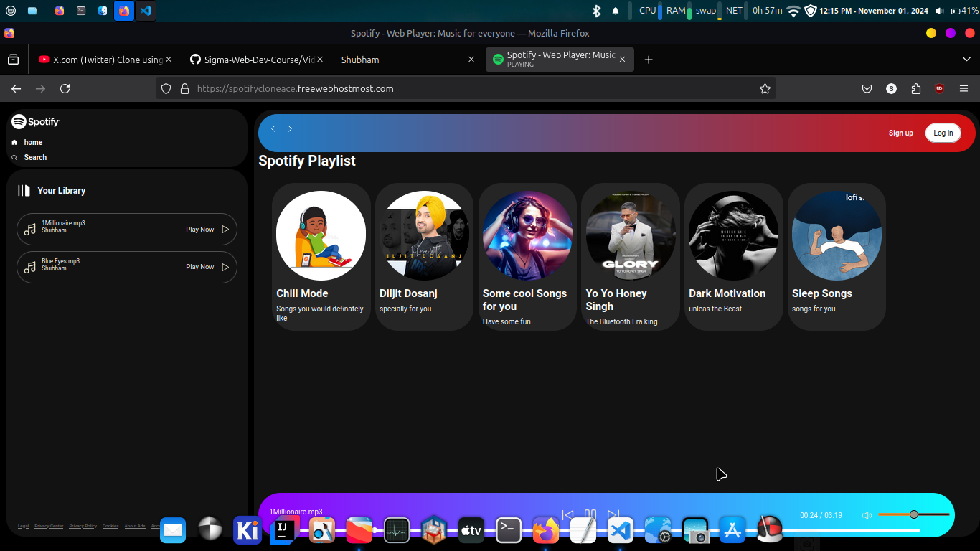Mute using the player volume speaker icon
980x551 pixels.
867,515
